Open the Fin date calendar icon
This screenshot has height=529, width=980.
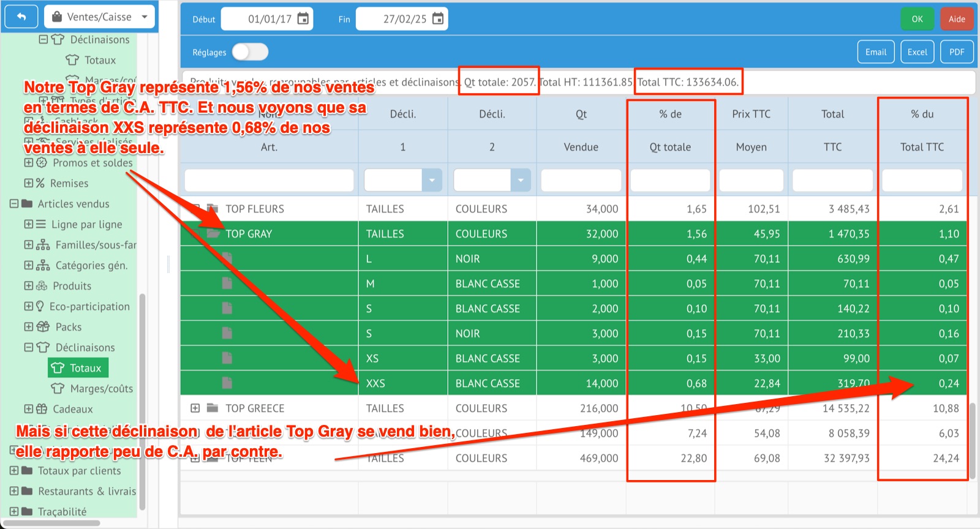pyautogui.click(x=437, y=19)
